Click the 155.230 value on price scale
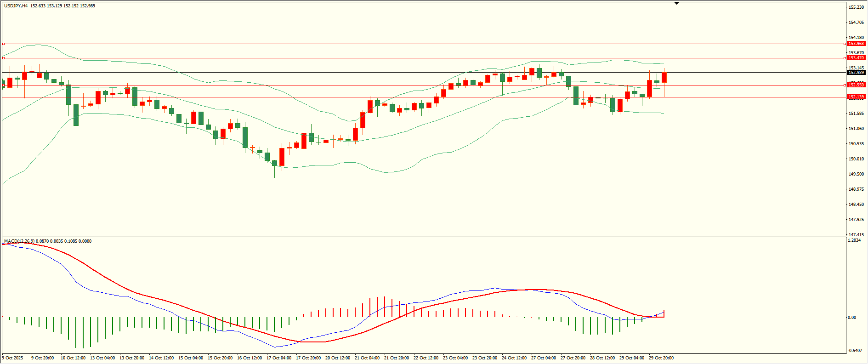This screenshot has width=868, height=364. coord(856,7)
